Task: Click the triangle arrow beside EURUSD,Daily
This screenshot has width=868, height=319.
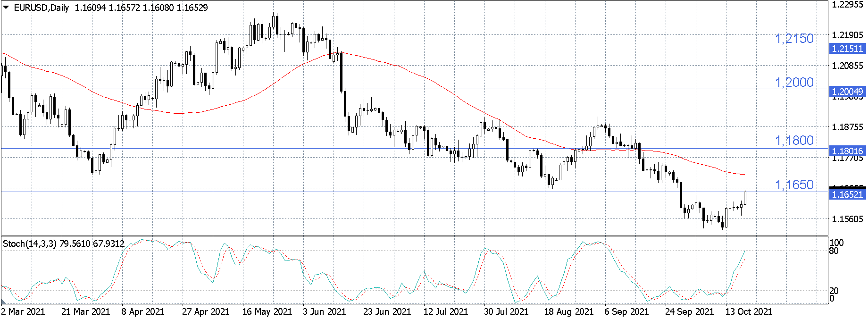Action: 6,7
